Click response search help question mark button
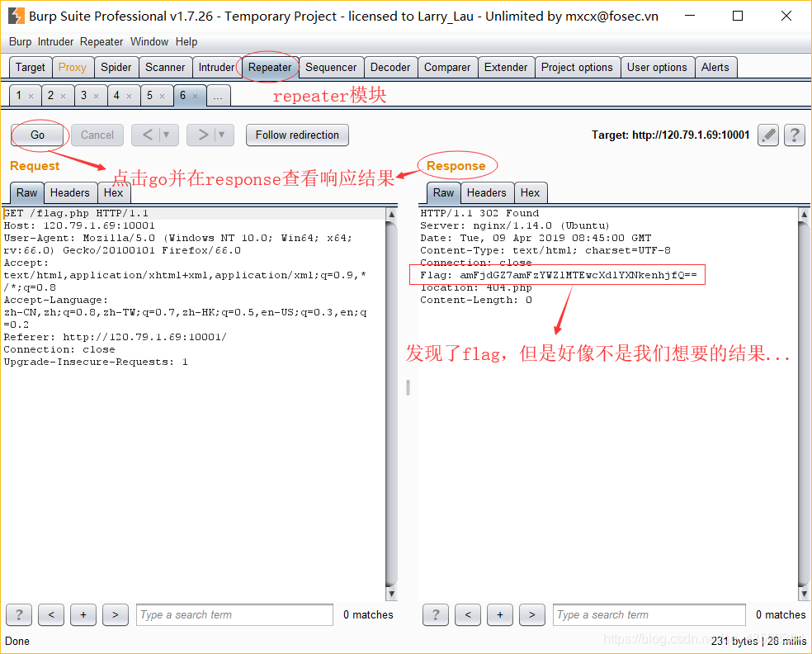812x654 pixels. pos(436,615)
